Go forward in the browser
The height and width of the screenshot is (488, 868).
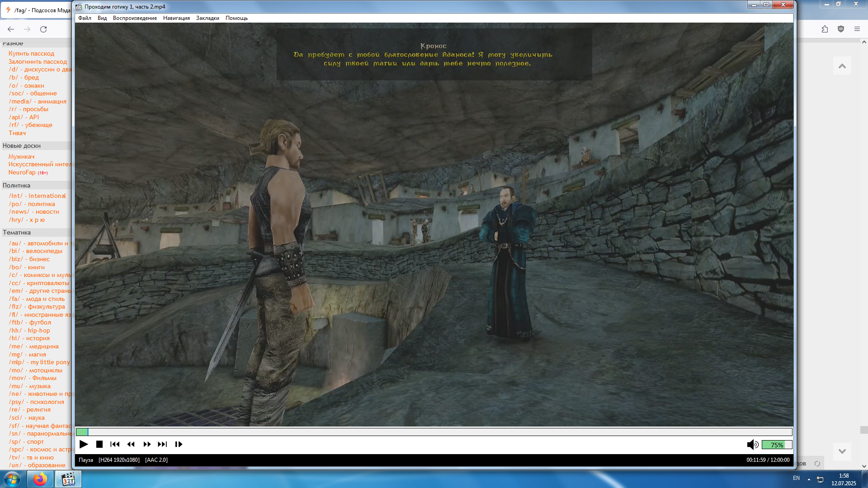(x=27, y=29)
